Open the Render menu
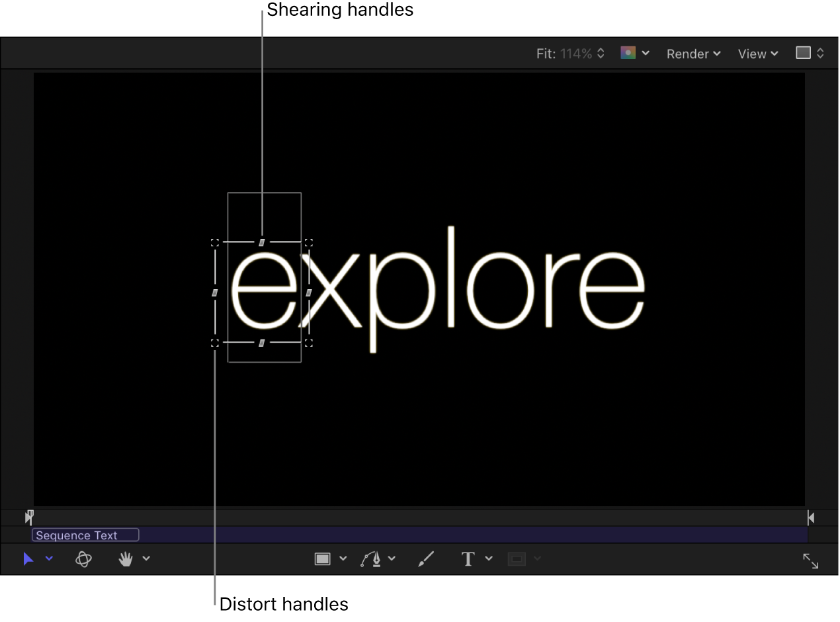 693,54
